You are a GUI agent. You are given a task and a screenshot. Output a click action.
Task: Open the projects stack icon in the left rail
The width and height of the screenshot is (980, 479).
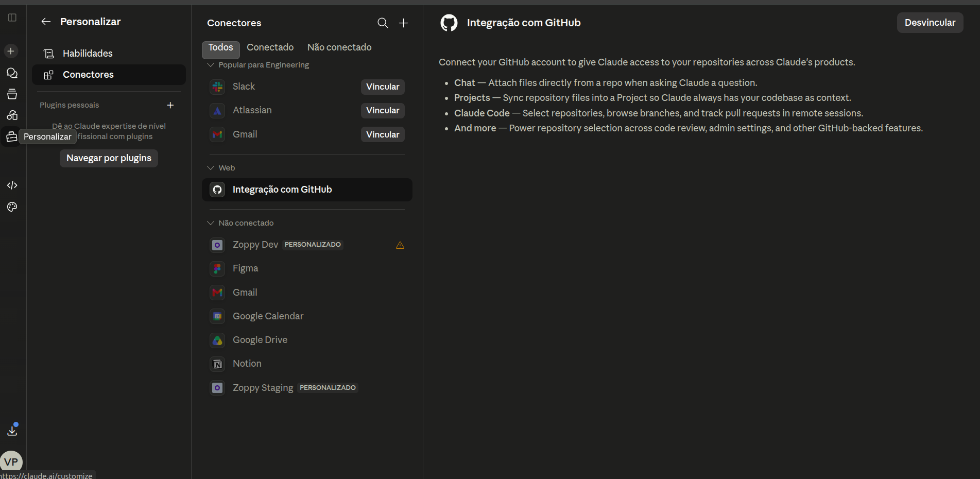[12, 94]
